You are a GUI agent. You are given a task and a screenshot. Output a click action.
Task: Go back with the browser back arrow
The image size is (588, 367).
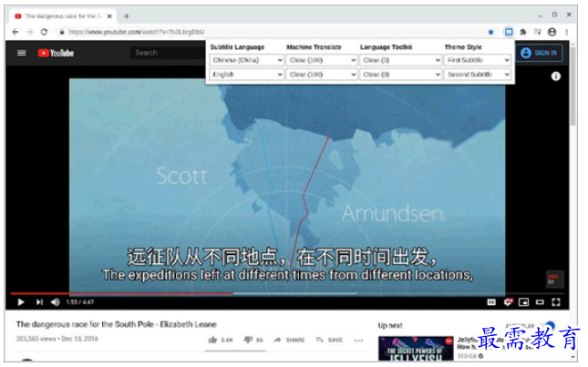click(15, 32)
